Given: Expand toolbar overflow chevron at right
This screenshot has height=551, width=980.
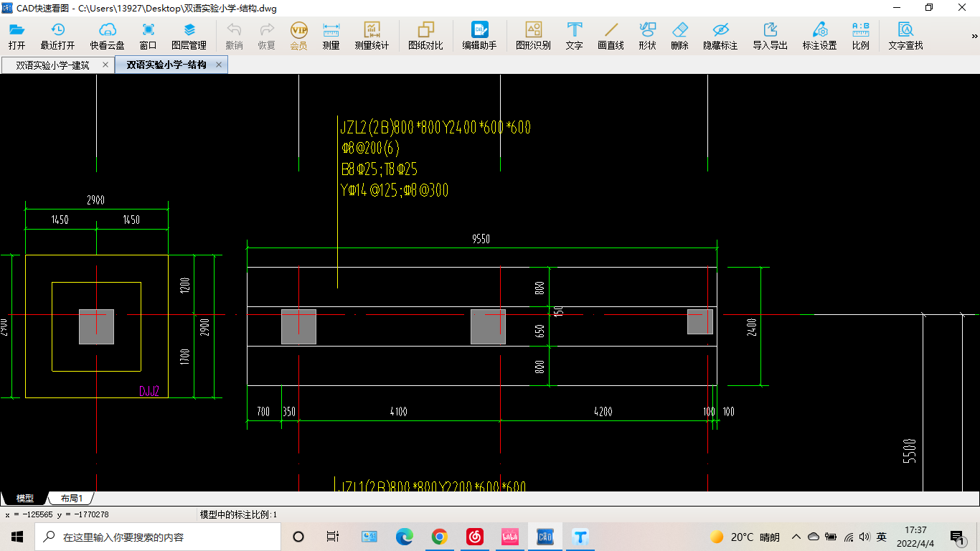Looking at the screenshot, I should pyautogui.click(x=974, y=36).
